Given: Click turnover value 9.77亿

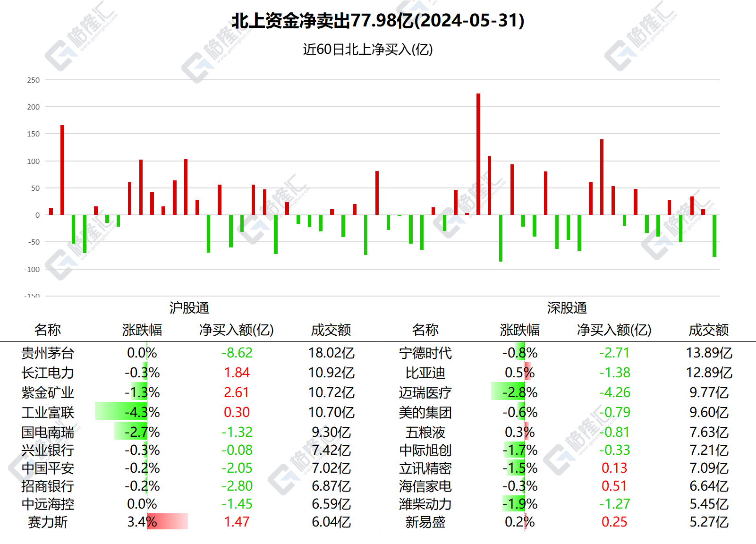Looking at the screenshot, I should click(x=709, y=392).
